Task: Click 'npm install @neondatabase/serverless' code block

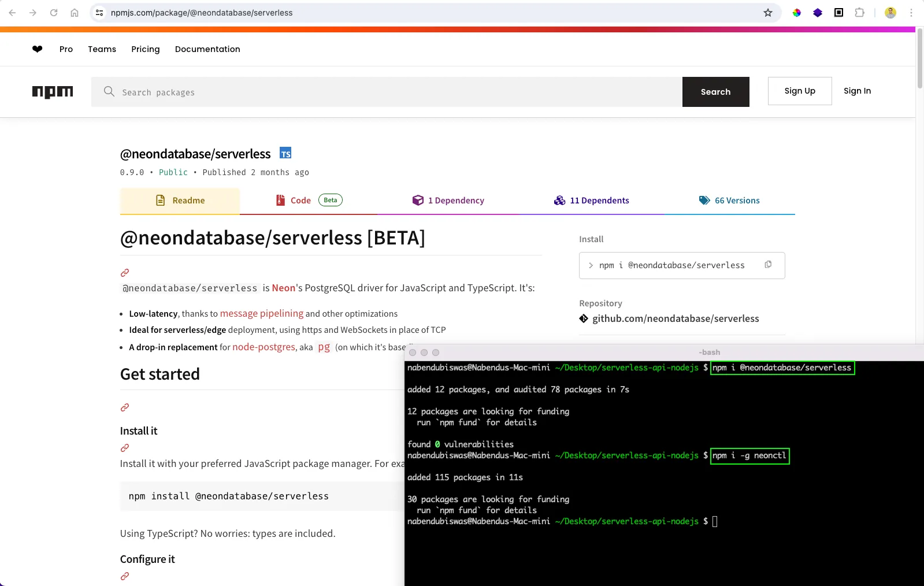Action: (262, 496)
